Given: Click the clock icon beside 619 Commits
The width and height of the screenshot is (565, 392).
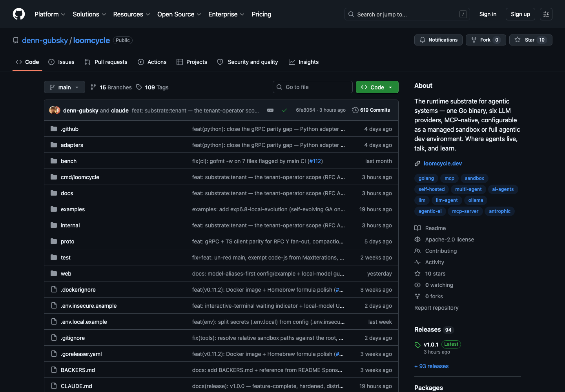Looking at the screenshot, I should (x=355, y=110).
